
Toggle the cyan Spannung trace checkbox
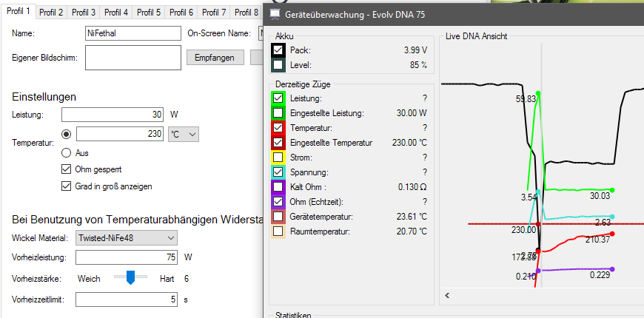coord(278,172)
